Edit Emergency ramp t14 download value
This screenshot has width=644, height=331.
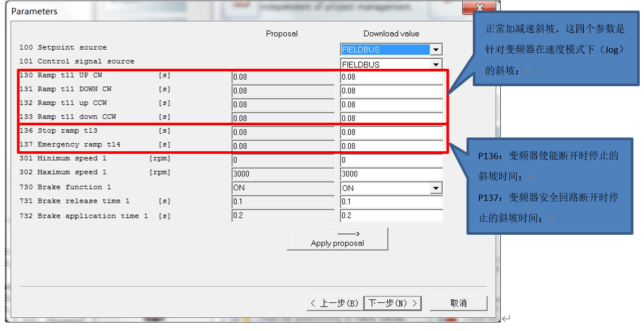391,146
